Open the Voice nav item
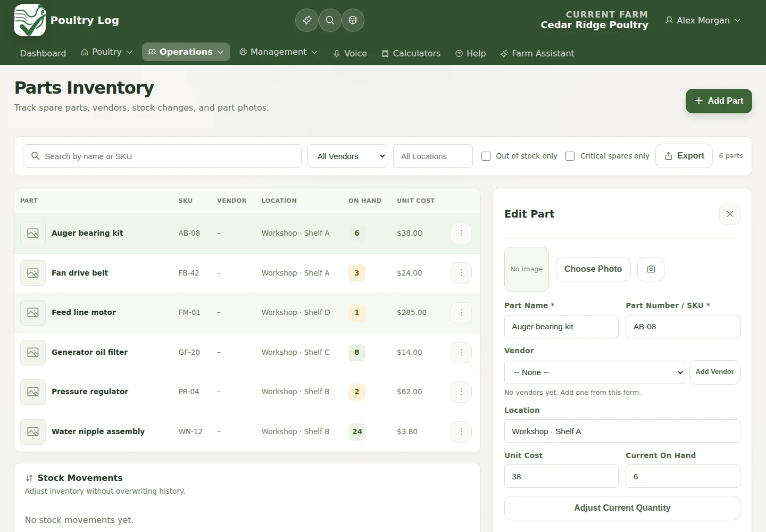 pyautogui.click(x=350, y=53)
